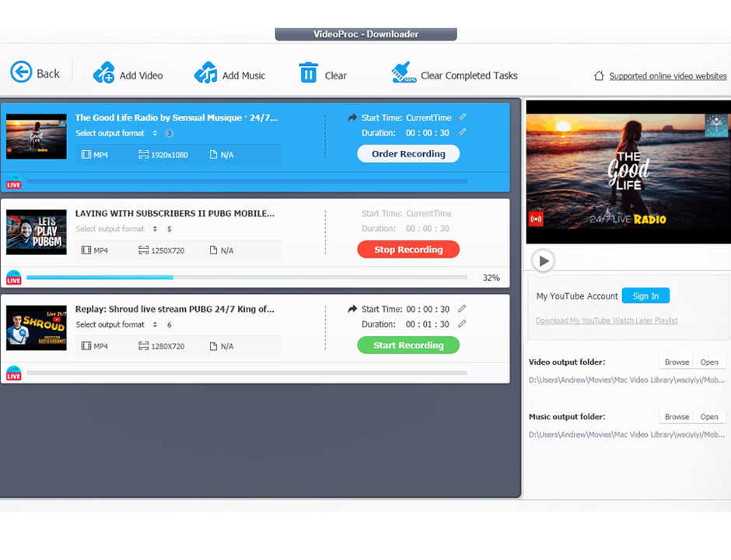The width and height of the screenshot is (731, 560).
Task: Click the Back arrow icon
Action: [x=22, y=72]
